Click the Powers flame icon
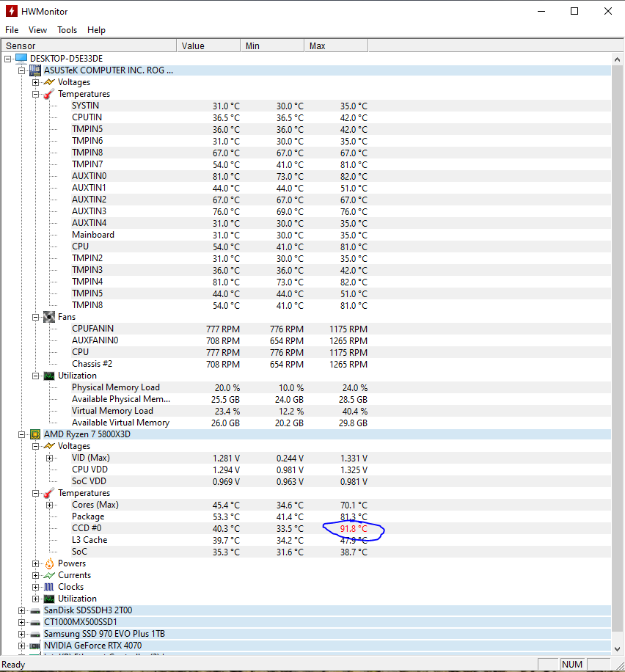Viewport: 625px width, 672px height. coord(48,563)
